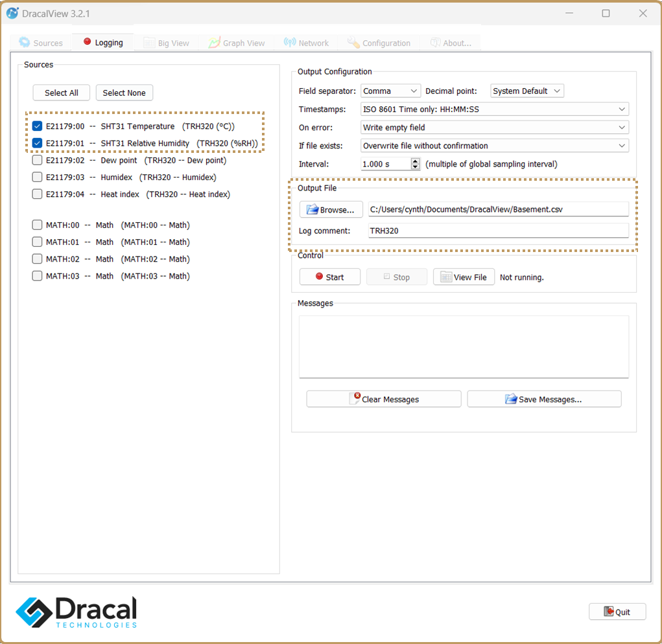Click the Interval value field
Image resolution: width=662 pixels, height=644 pixels.
point(386,164)
